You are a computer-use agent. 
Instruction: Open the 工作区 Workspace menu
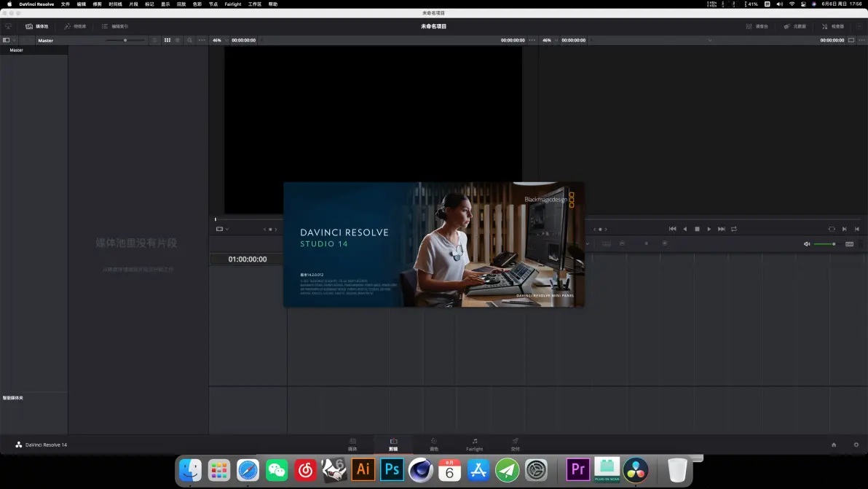click(255, 4)
